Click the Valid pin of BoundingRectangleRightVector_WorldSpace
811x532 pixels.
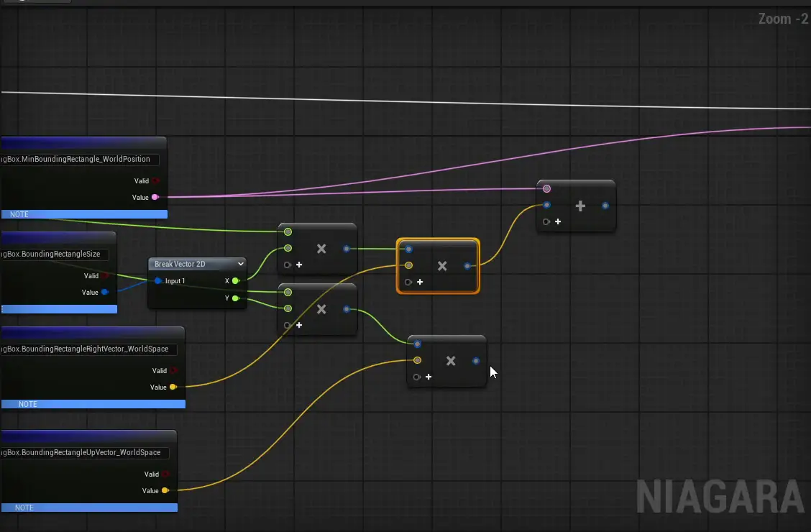[173, 370]
